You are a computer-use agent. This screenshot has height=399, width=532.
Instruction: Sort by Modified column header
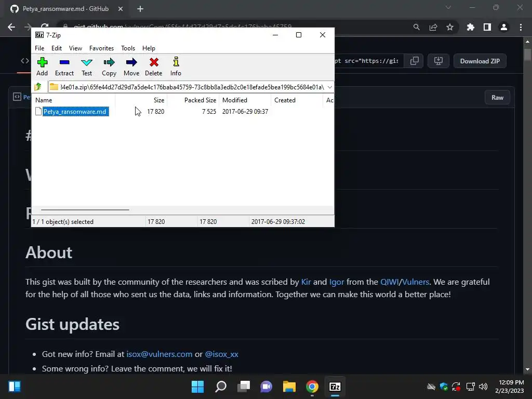[x=245, y=100]
